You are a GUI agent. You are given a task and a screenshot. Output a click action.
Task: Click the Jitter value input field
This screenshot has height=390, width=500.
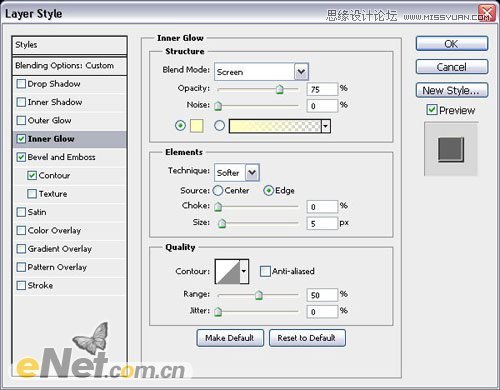click(x=322, y=312)
